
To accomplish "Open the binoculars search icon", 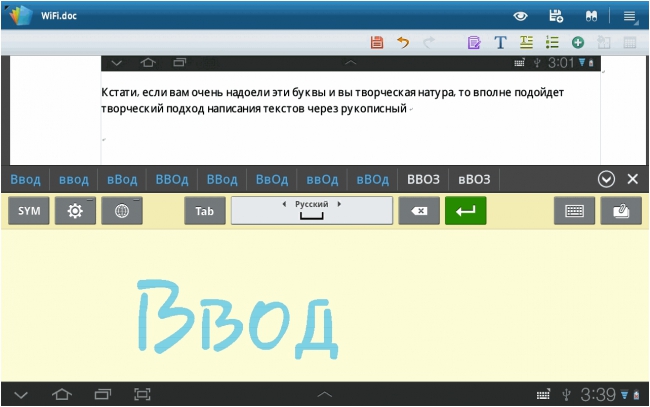I will [591, 16].
